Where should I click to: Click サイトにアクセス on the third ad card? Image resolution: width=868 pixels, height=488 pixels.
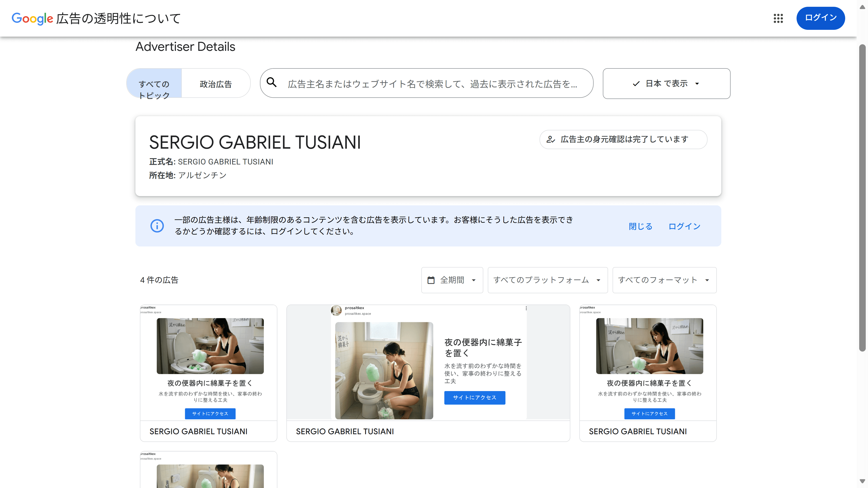649,414
